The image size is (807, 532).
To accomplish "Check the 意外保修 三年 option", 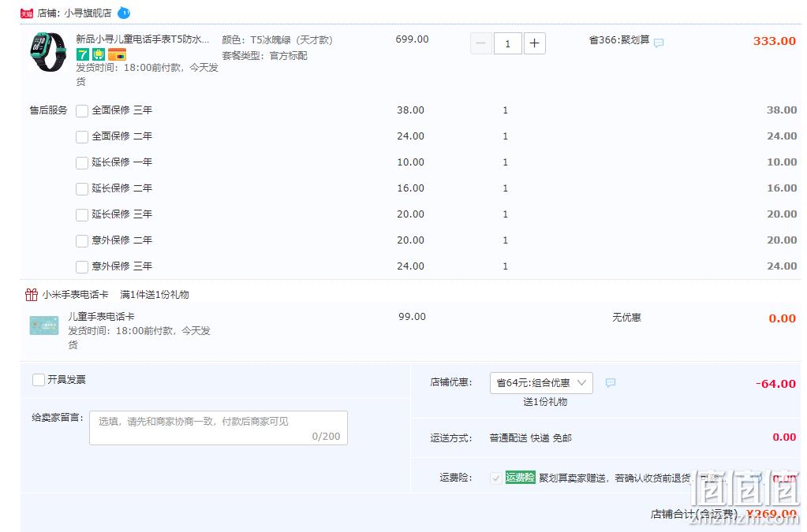I will tap(82, 266).
